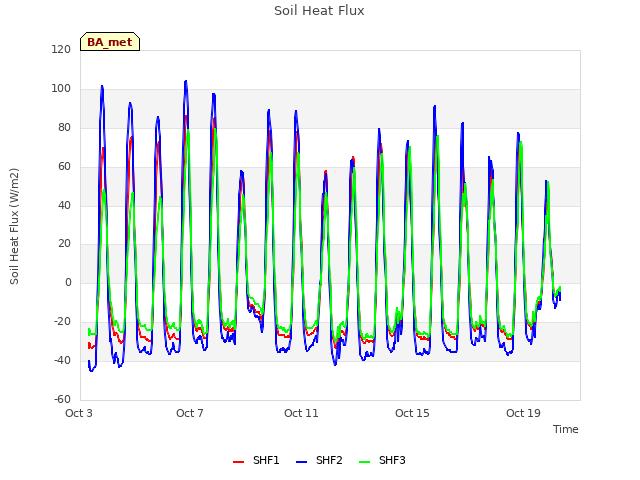Click the Soil Heat Flux chart title

pos(319,11)
